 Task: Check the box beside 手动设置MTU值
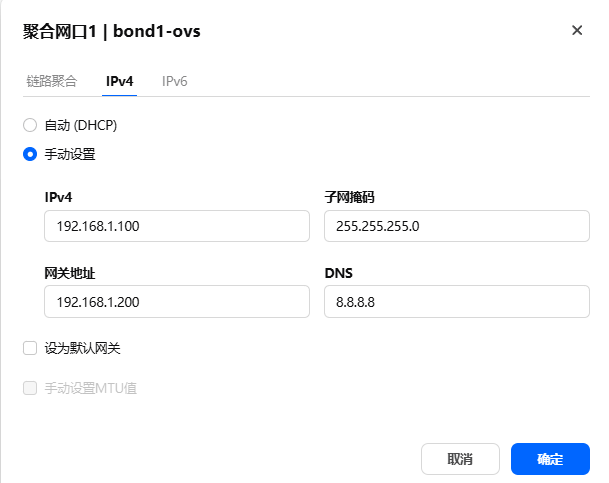(30, 387)
